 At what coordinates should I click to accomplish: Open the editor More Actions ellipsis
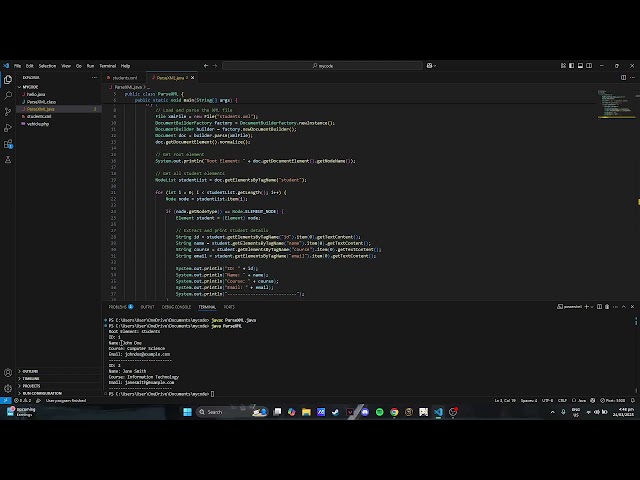pos(632,78)
